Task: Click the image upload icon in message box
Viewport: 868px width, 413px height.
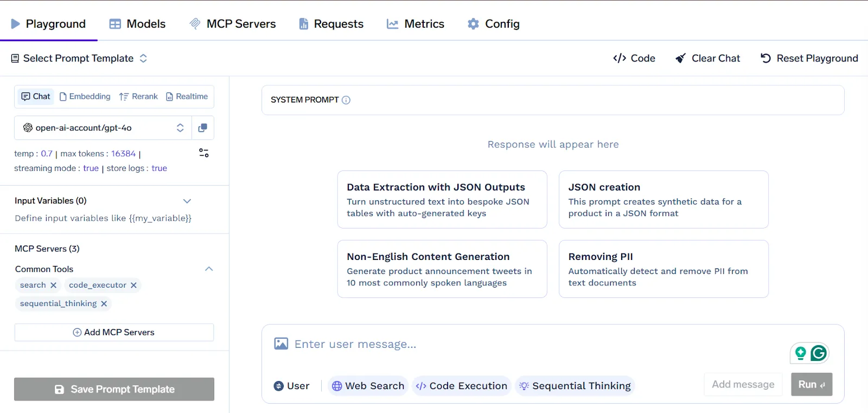Action: pyautogui.click(x=281, y=344)
